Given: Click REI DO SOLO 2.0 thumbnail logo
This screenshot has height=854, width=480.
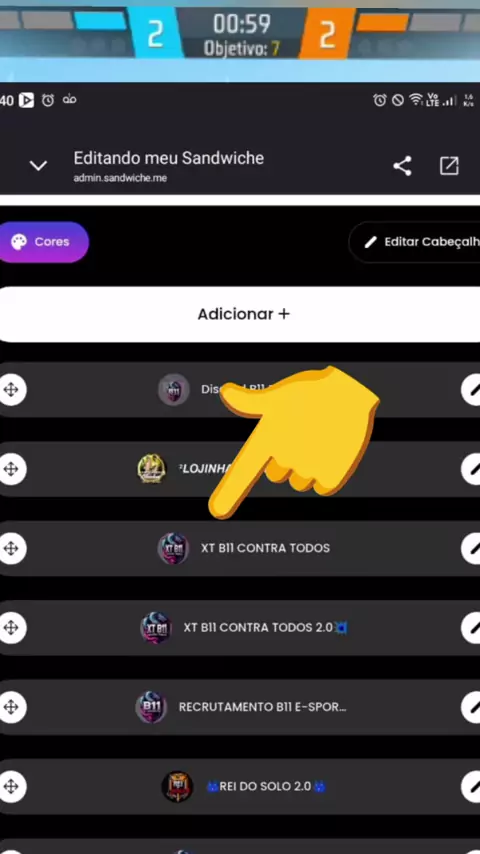Looking at the screenshot, I should (178, 786).
